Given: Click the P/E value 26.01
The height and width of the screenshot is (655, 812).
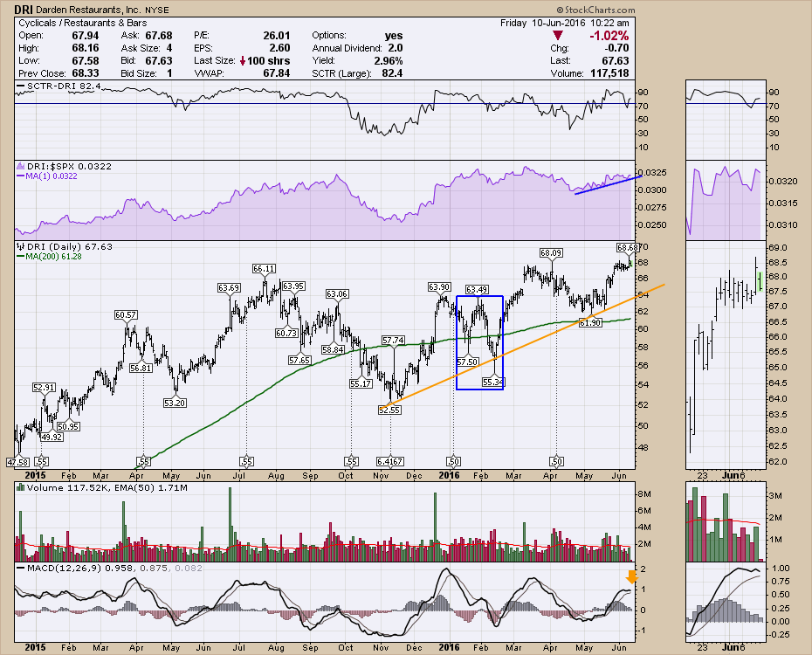Looking at the screenshot, I should tap(277, 35).
